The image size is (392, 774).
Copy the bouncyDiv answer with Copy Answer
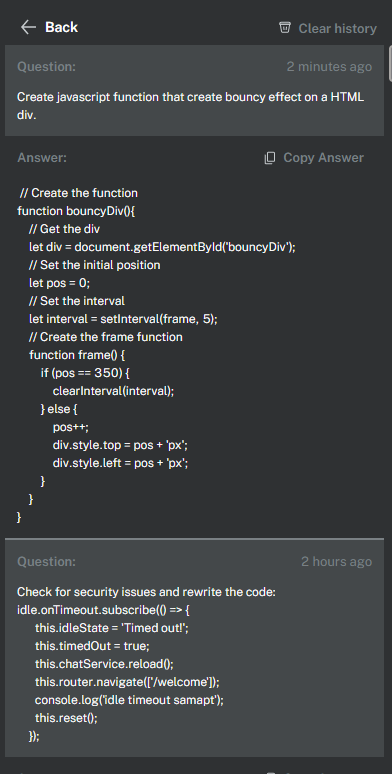pyautogui.click(x=323, y=158)
